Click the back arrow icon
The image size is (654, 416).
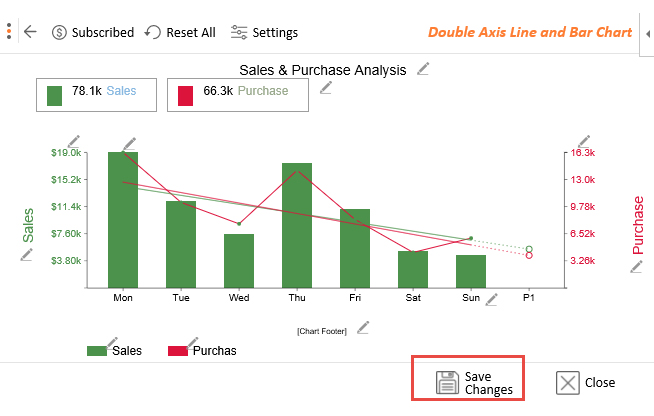click(x=30, y=32)
